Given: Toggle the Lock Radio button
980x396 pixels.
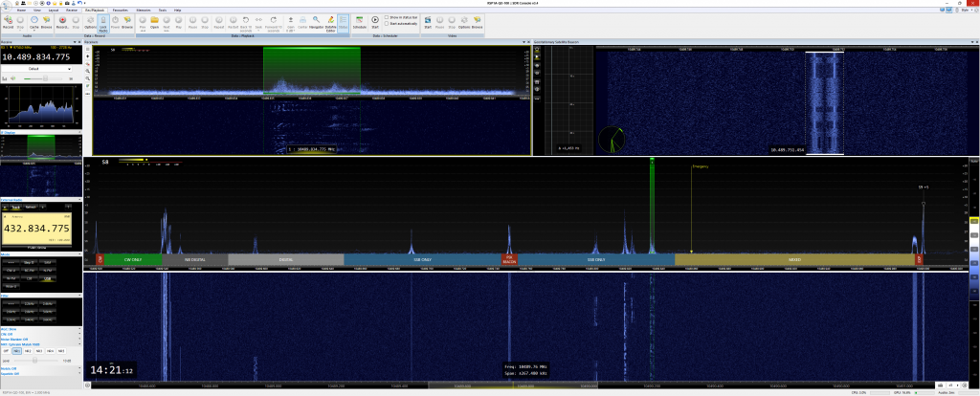Looking at the screenshot, I should pyautogui.click(x=103, y=23).
